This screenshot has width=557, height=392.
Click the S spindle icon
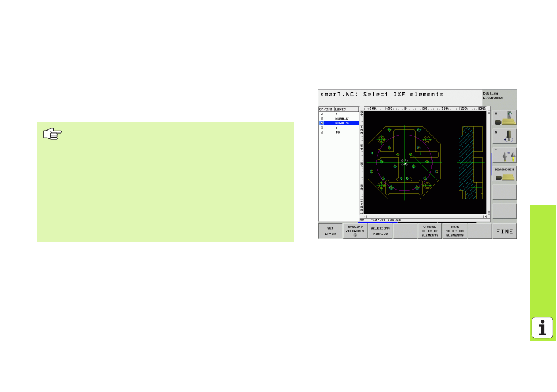click(504, 136)
